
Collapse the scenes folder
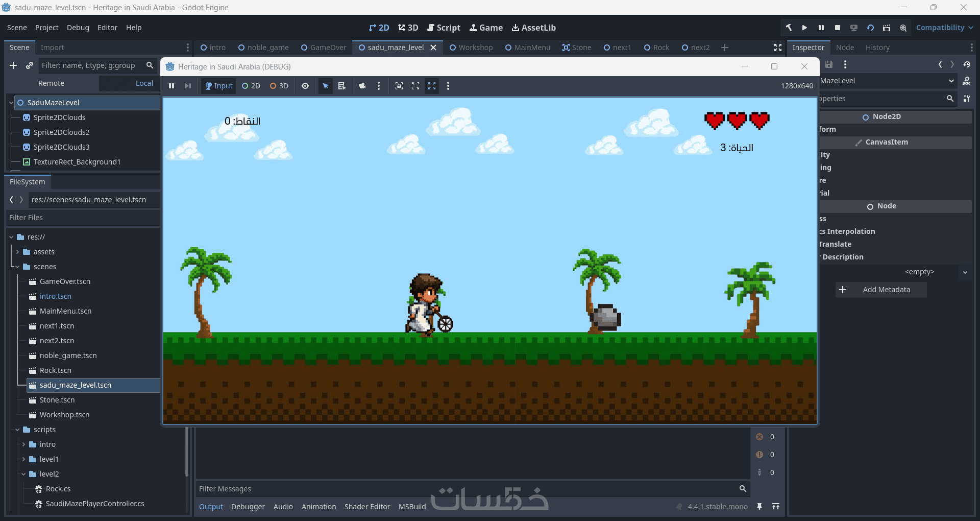[x=17, y=267]
